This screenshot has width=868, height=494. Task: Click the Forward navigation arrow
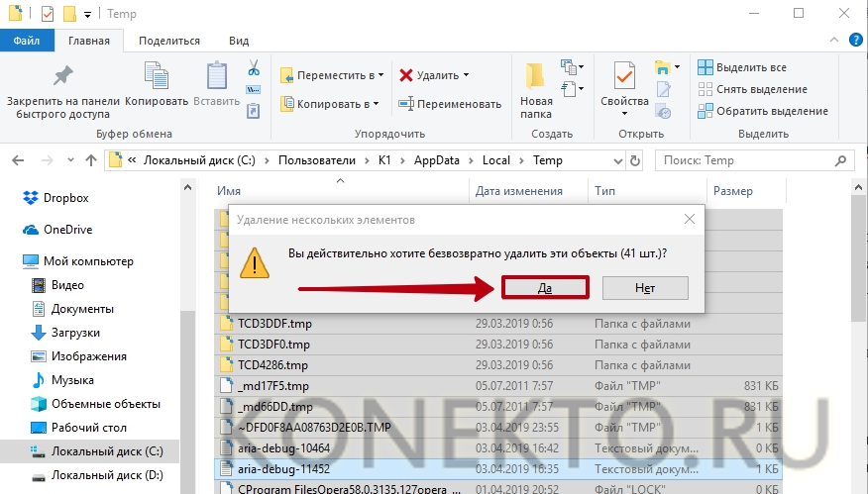point(48,160)
